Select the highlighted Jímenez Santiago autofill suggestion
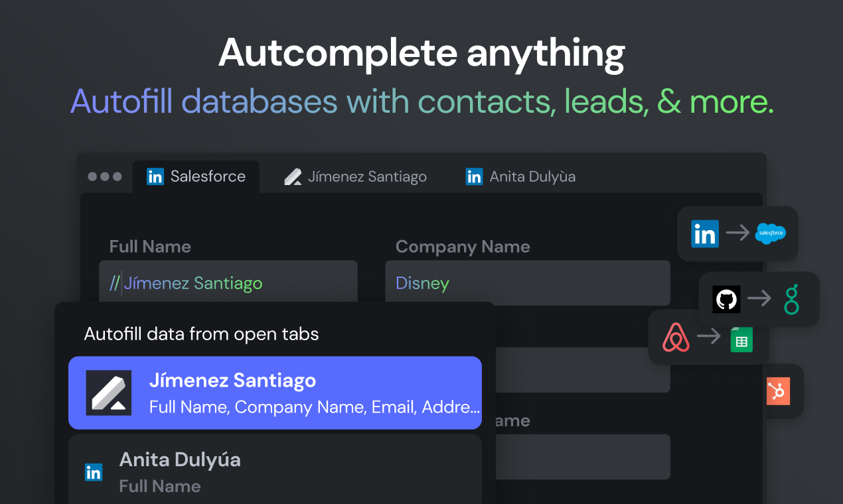This screenshot has width=843, height=504. tap(275, 393)
